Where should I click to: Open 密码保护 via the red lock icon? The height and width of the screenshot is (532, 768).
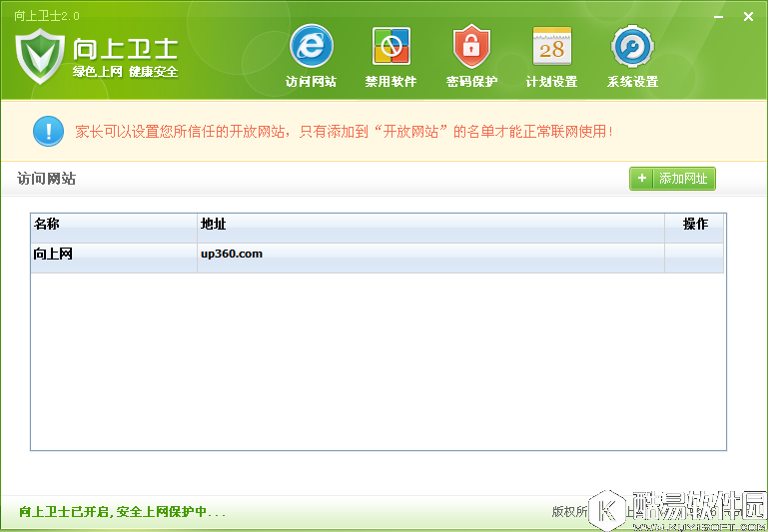tap(470, 46)
